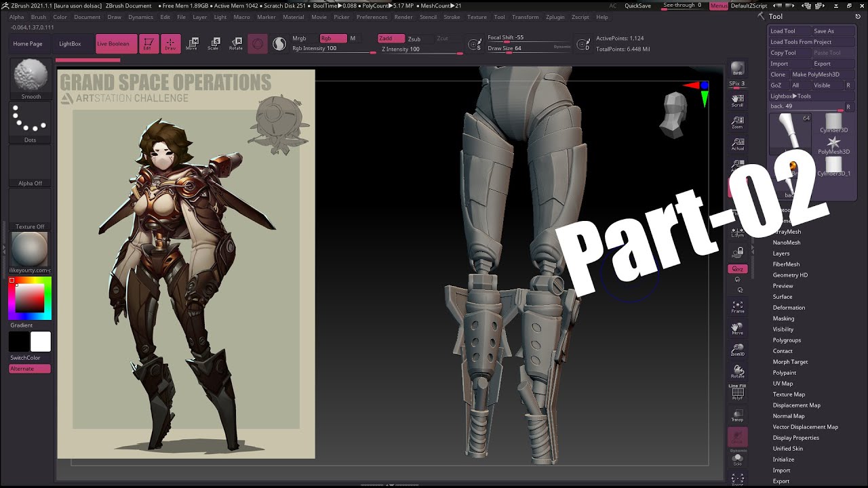Screen dimensions: 868x488
Task: Expand the UV Map subpalette
Action: click(x=783, y=384)
